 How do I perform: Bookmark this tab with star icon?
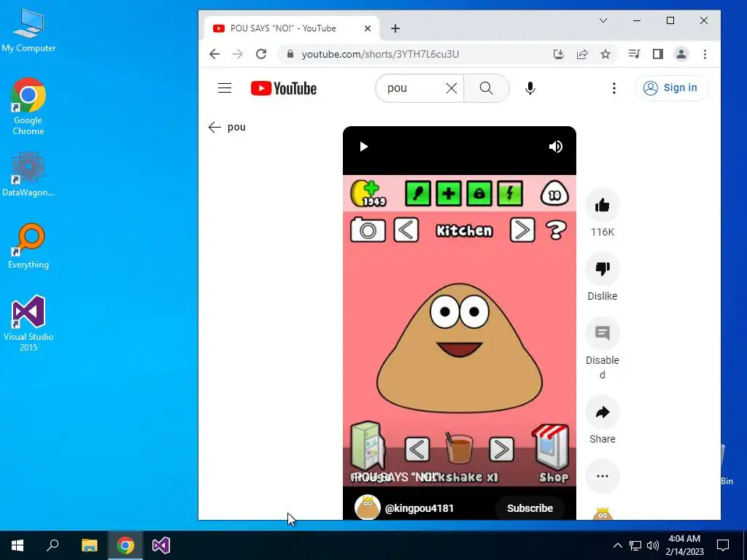pyautogui.click(x=605, y=54)
